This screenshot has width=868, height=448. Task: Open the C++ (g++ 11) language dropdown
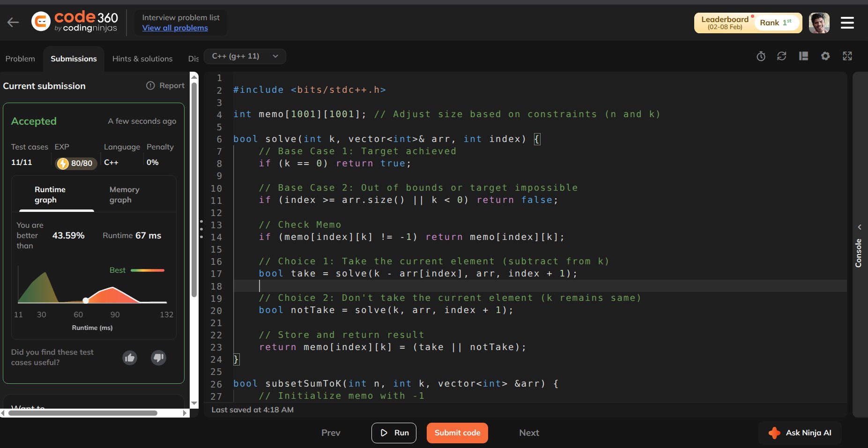pyautogui.click(x=245, y=56)
